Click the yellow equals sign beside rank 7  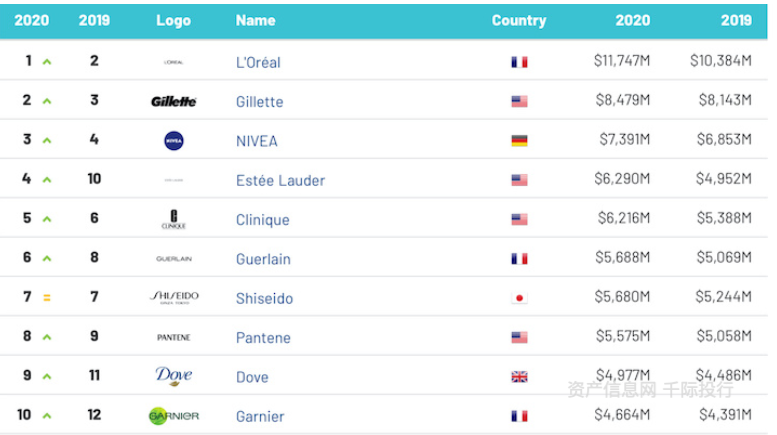coord(47,298)
